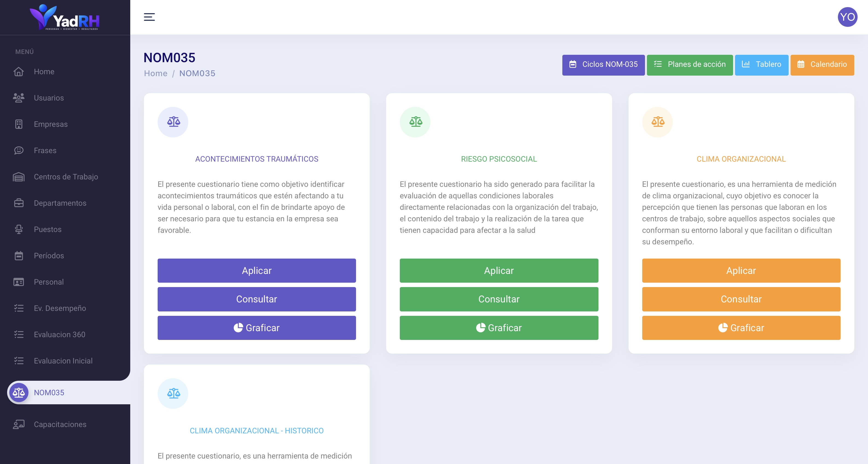Click Consultar for Clima Organizacional
Screen dimensions: 868x464
(741, 299)
